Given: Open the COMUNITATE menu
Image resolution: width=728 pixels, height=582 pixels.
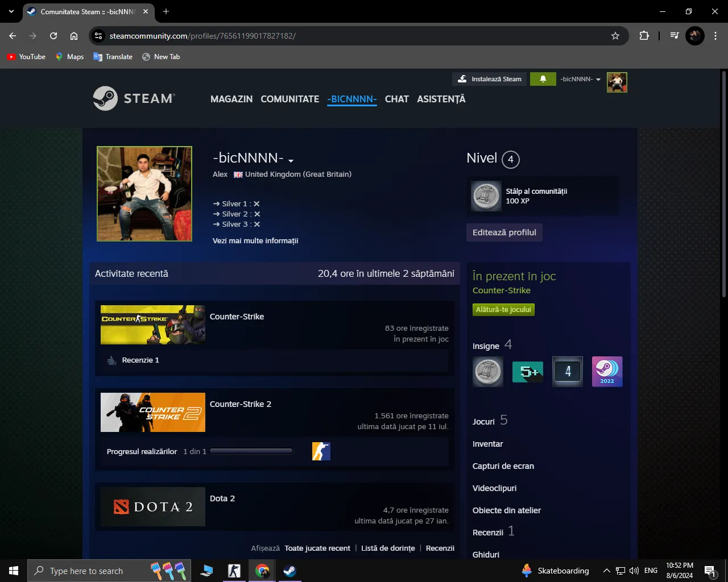Looking at the screenshot, I should 290,99.
